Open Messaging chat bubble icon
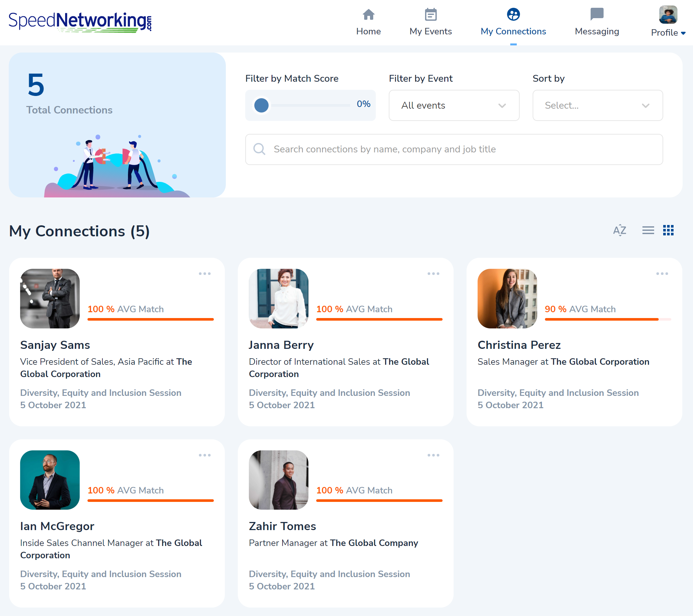 tap(596, 14)
